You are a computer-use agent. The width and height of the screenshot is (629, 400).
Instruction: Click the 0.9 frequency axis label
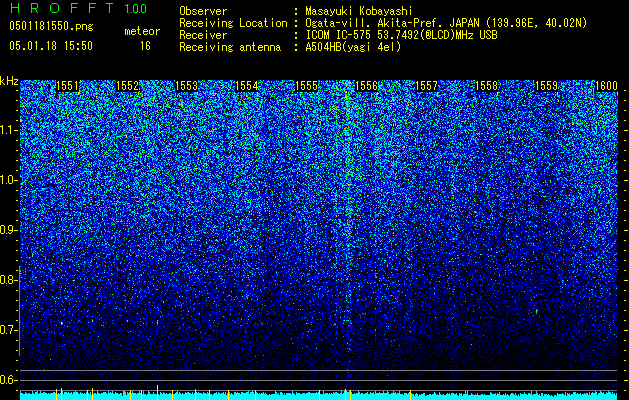pyautogui.click(x=8, y=230)
